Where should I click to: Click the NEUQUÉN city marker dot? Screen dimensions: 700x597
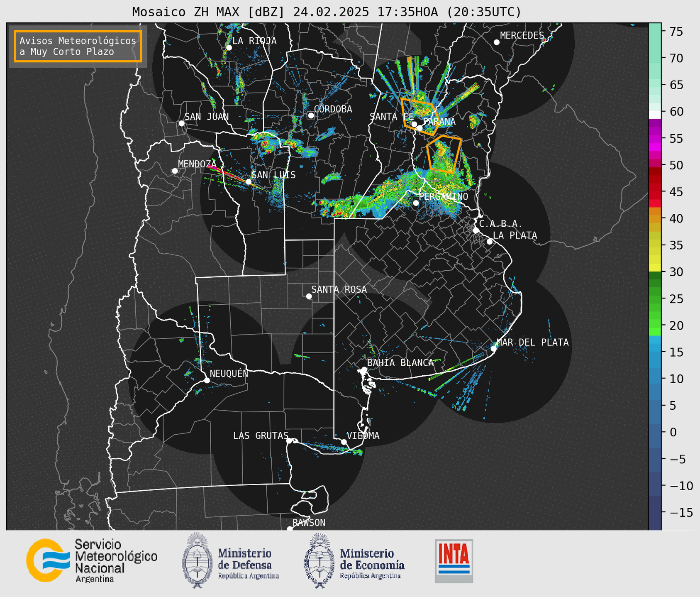(x=207, y=380)
